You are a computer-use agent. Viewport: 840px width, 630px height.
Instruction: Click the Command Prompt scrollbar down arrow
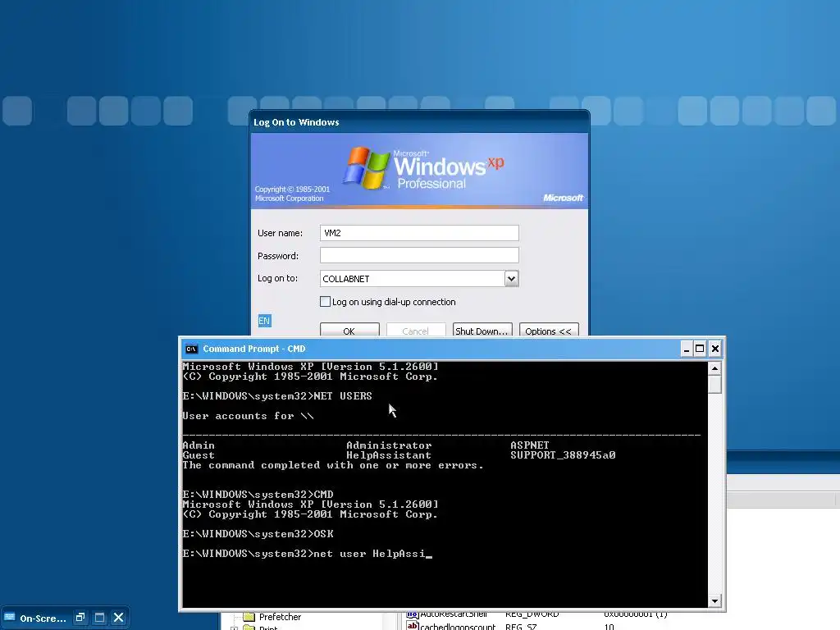714,601
